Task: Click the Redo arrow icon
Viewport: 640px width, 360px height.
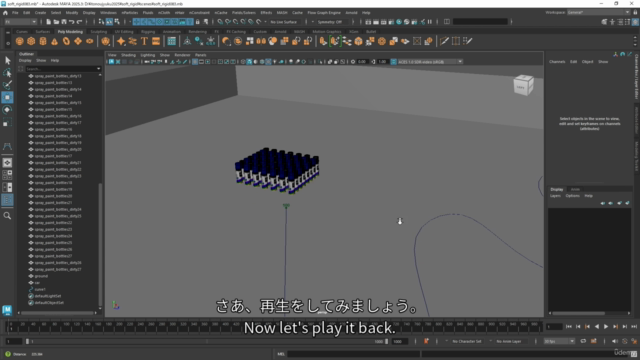Action: [79, 22]
